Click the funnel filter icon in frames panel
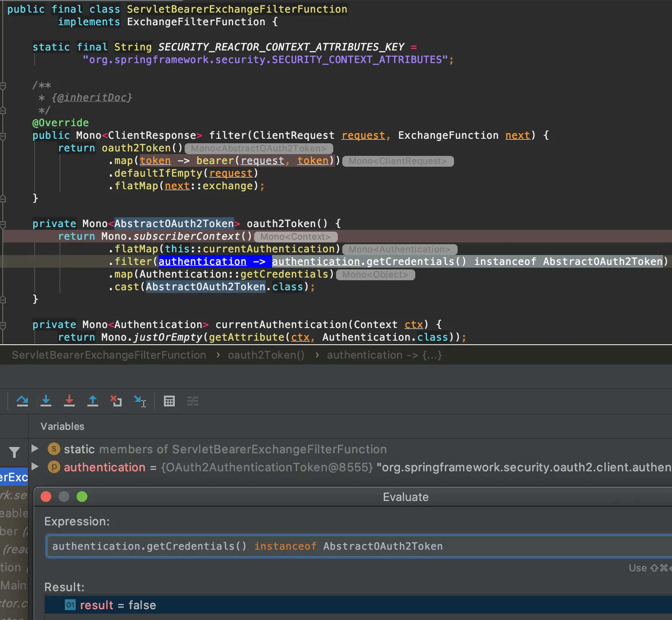The width and height of the screenshot is (672, 620). (14, 452)
